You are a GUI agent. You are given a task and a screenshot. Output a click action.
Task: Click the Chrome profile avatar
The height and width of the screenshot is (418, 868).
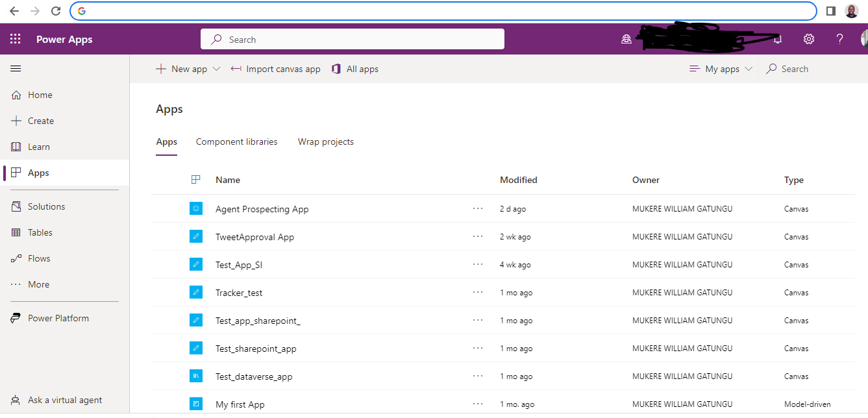[x=852, y=11]
